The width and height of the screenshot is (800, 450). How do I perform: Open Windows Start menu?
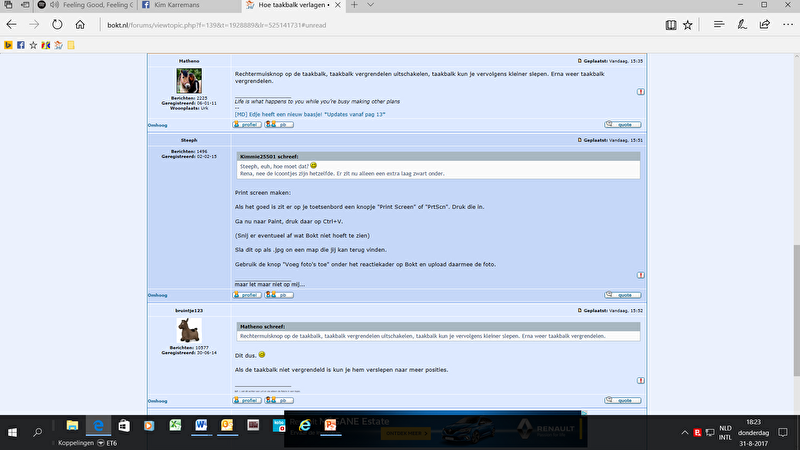(12, 431)
